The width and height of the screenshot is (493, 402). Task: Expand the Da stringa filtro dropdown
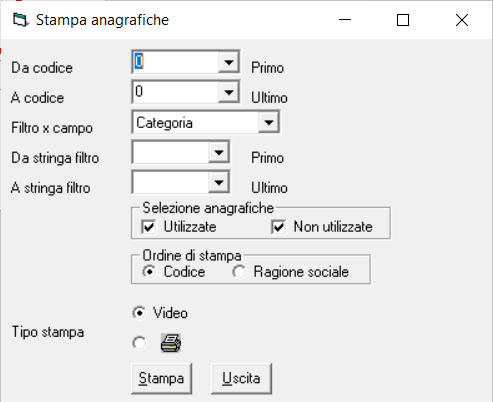(219, 152)
